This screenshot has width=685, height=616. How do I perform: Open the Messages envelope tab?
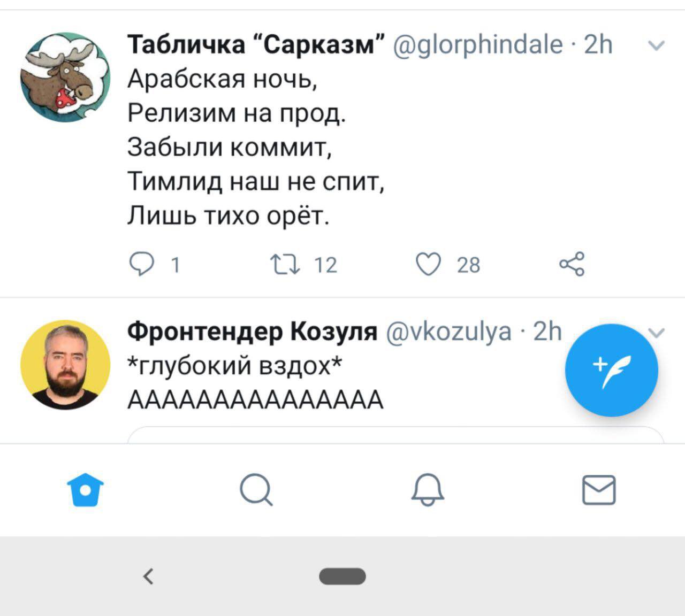coord(599,490)
